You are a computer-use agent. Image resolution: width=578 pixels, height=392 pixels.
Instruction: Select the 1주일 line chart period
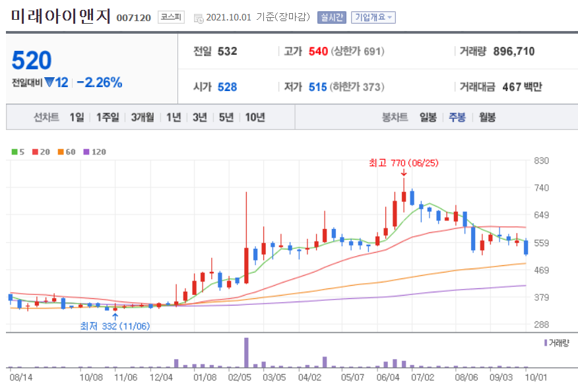coord(108,117)
